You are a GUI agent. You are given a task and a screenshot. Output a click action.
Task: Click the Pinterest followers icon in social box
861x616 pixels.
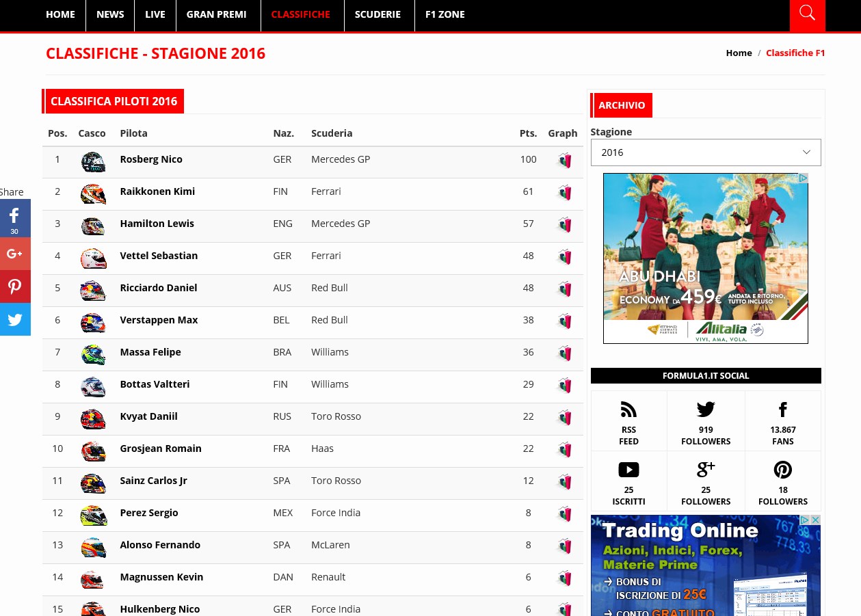tap(783, 470)
